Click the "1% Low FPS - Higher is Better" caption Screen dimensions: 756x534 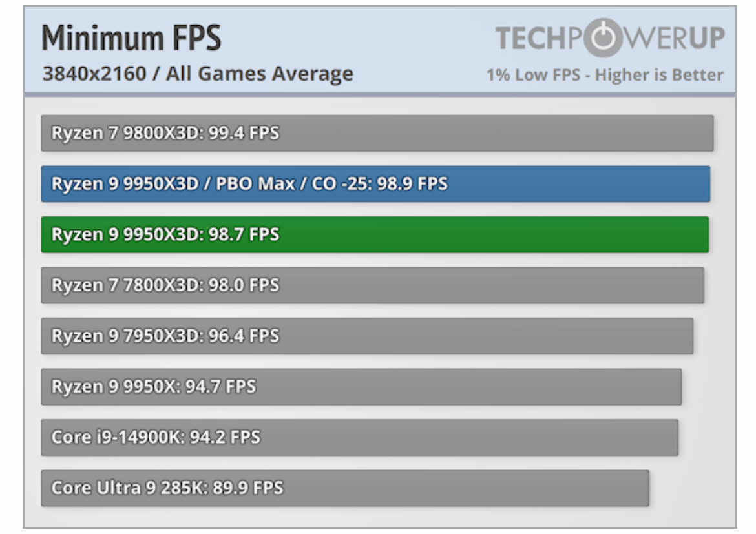point(605,75)
